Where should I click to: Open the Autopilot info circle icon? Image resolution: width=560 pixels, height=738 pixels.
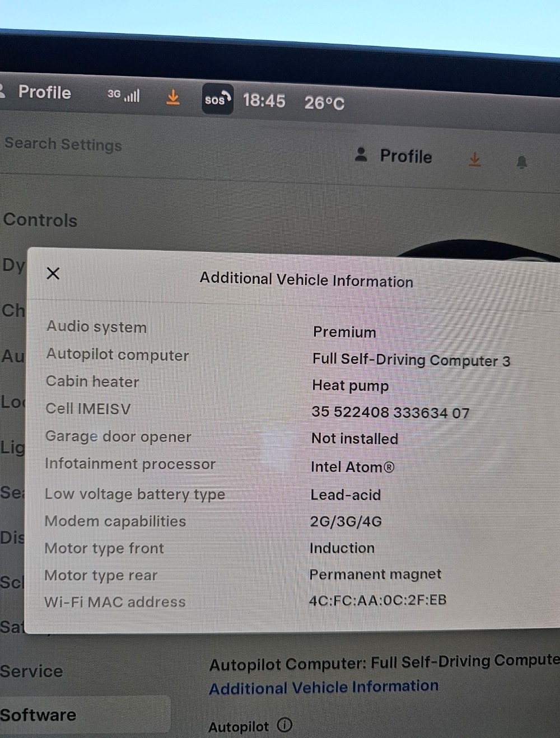285,725
